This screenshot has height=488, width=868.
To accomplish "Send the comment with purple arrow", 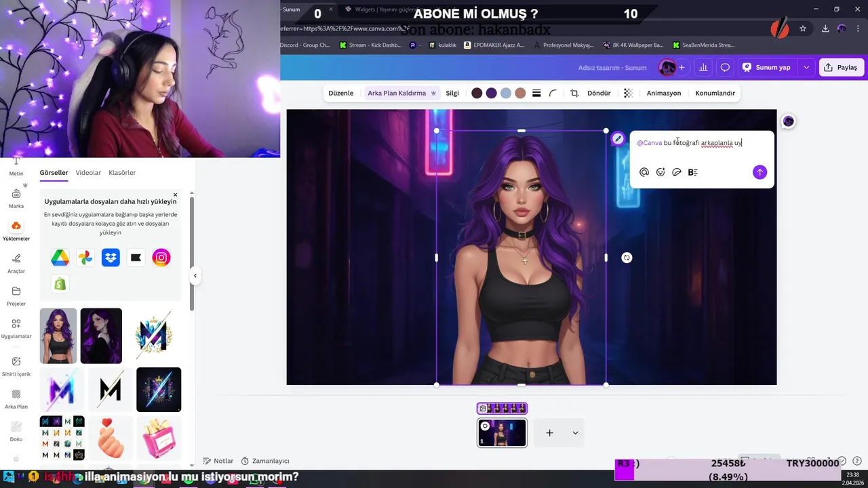I will pyautogui.click(x=759, y=172).
